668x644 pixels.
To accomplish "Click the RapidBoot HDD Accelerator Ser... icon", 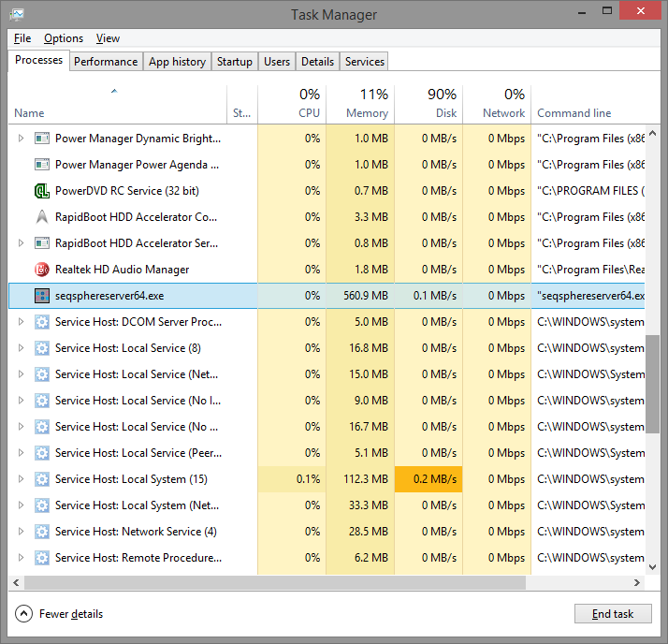I will (x=42, y=243).
